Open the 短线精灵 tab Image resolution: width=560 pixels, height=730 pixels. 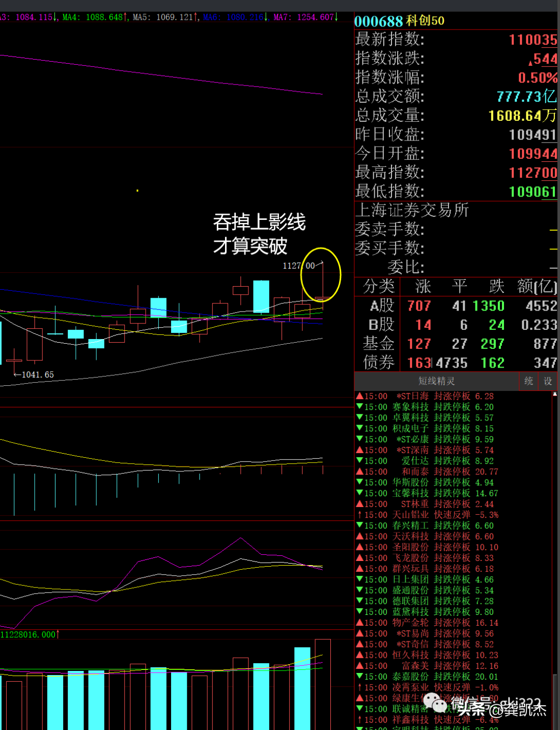(436, 381)
